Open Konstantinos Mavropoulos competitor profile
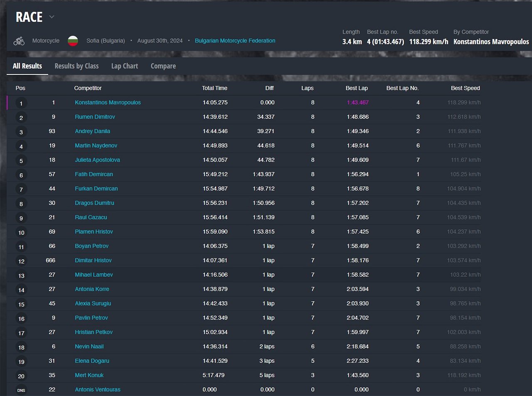The image size is (532, 396). [108, 102]
